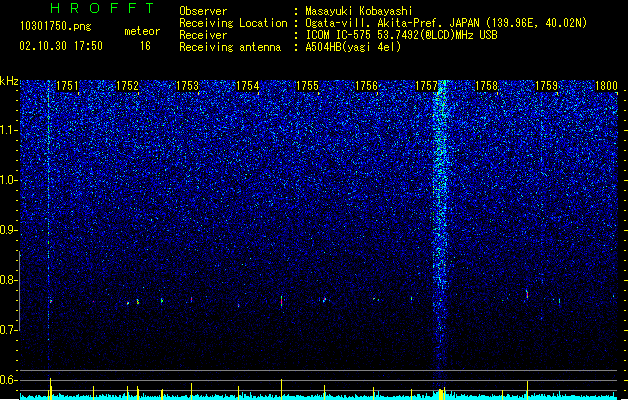Click the HROFFT title text
This screenshot has height=400, width=629.
[103, 8]
